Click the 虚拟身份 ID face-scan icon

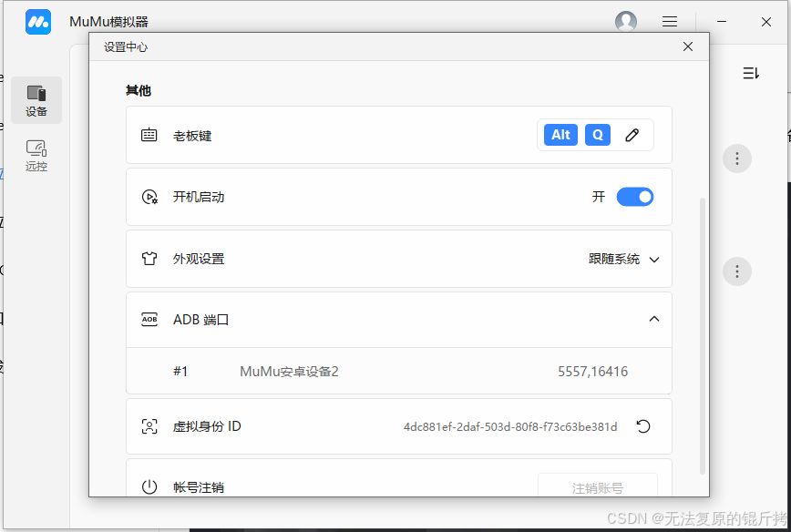[x=149, y=426]
